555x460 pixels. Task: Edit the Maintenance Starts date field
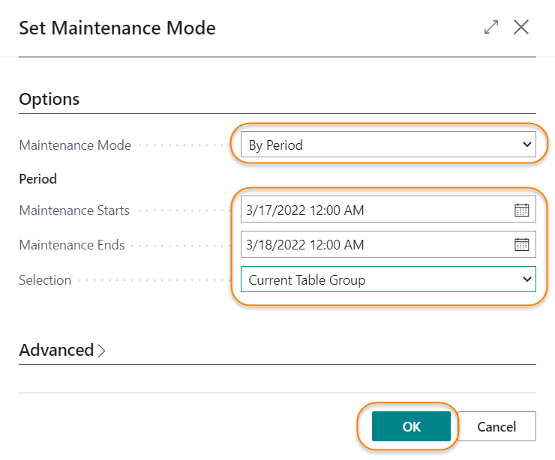point(377,210)
